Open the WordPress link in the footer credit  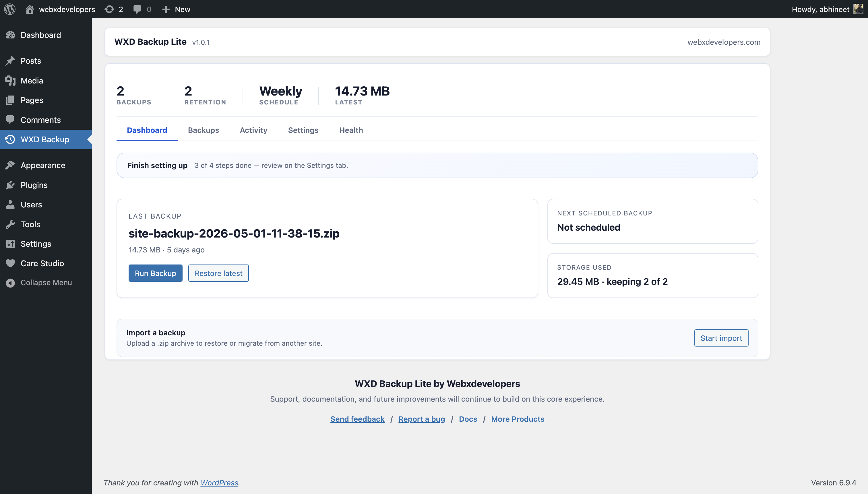pos(219,483)
